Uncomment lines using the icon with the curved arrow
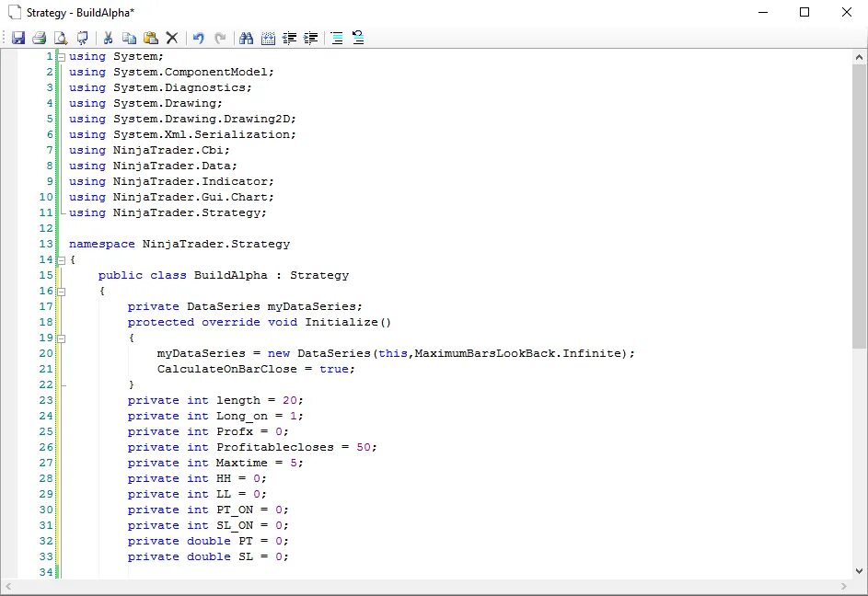Screen dimensions: 868x596 pos(358,38)
